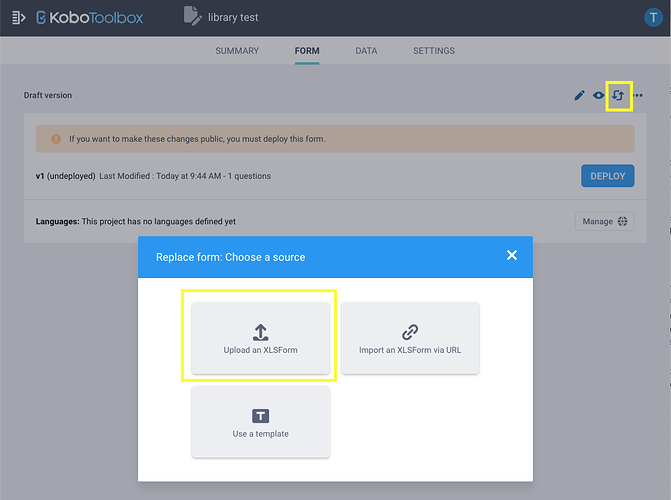Switch to the FORM tab
This screenshot has height=500, width=671.
(x=307, y=51)
